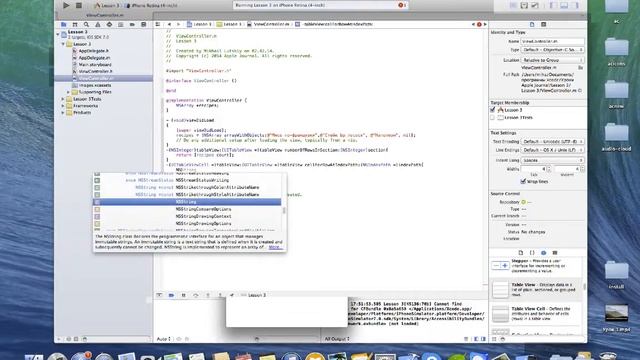Show the File inspector tab
This screenshot has height=360, width=640.
532,24
